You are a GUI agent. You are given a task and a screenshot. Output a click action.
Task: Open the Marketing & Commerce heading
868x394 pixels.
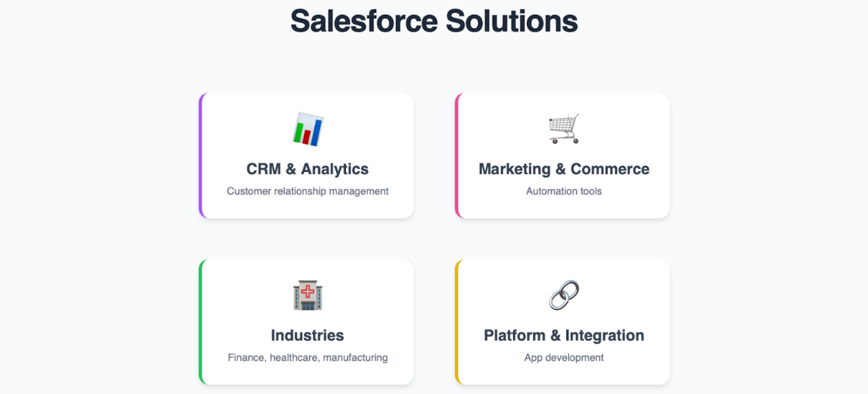point(563,169)
